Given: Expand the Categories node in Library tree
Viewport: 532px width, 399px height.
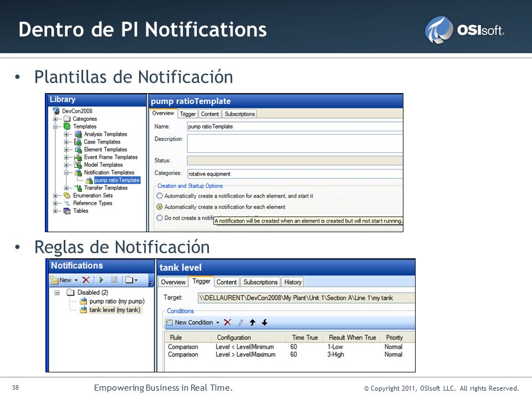Looking at the screenshot, I should pyautogui.click(x=55, y=119).
